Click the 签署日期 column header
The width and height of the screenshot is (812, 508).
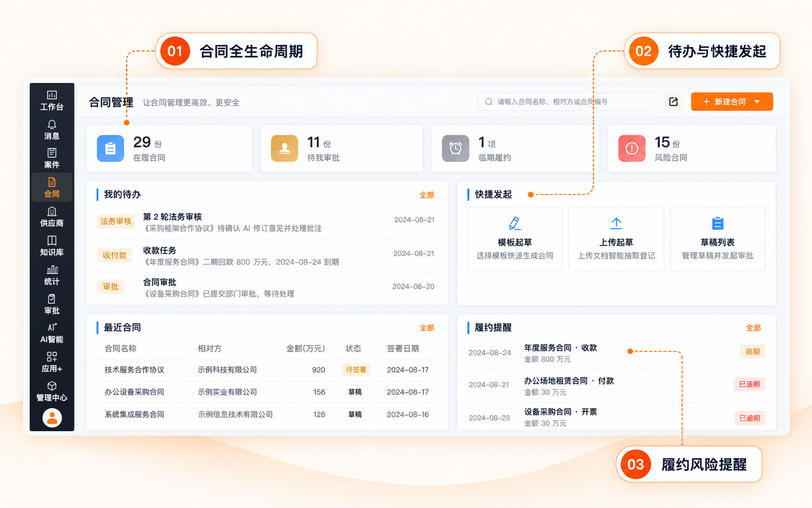[x=403, y=348]
